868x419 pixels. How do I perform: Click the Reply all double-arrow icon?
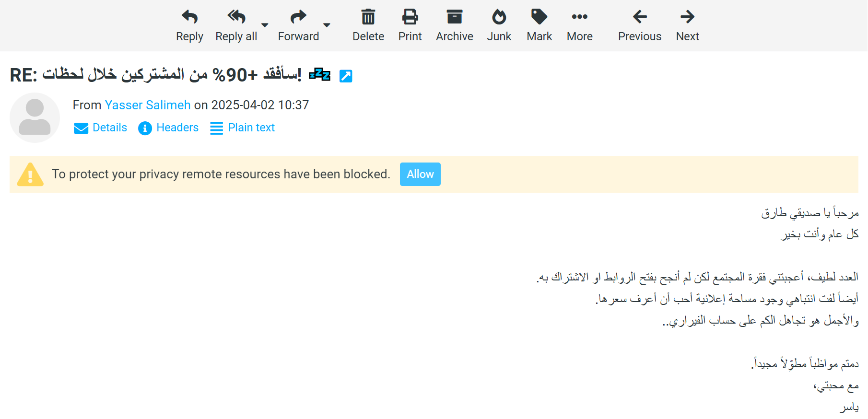click(236, 17)
